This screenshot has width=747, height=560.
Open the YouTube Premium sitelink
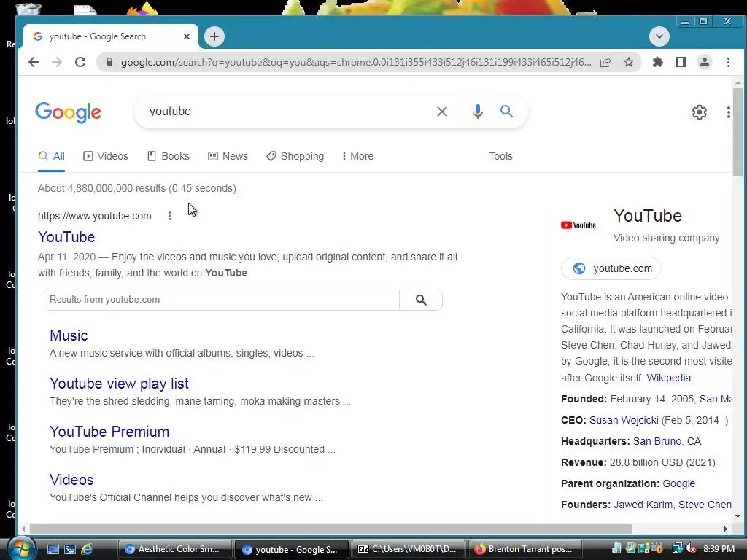[x=109, y=432]
